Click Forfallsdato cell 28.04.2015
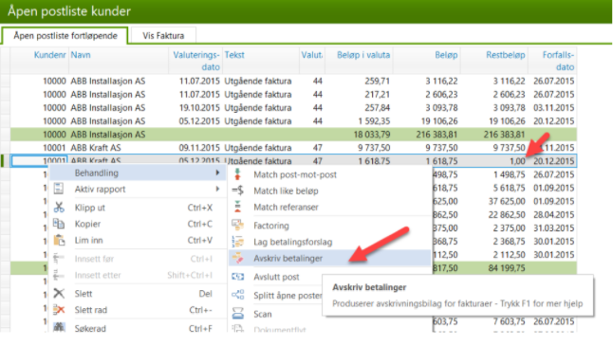This screenshot has width=613, height=364. [x=553, y=214]
